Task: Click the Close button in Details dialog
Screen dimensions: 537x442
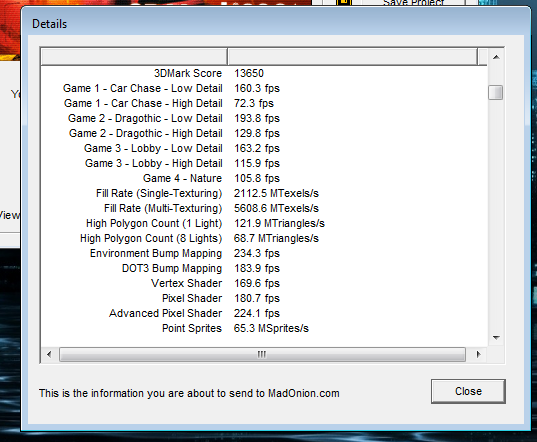Action: (468, 391)
